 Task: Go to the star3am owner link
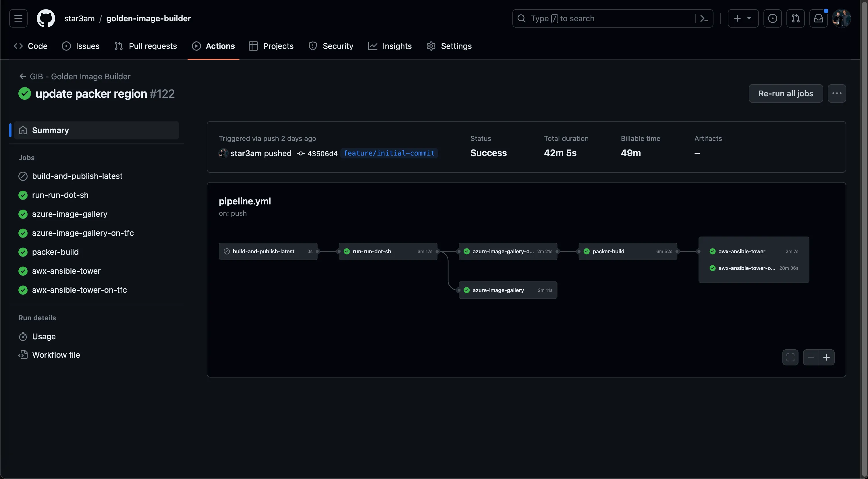(x=79, y=18)
